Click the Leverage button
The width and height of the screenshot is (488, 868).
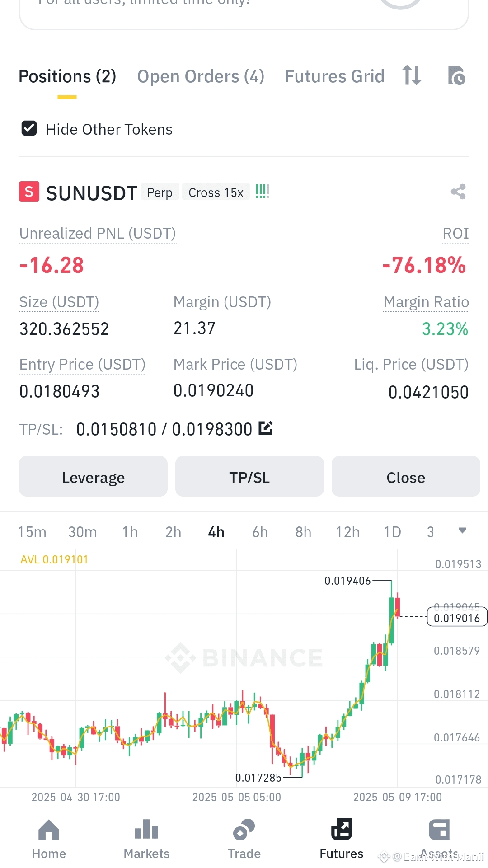(x=93, y=477)
